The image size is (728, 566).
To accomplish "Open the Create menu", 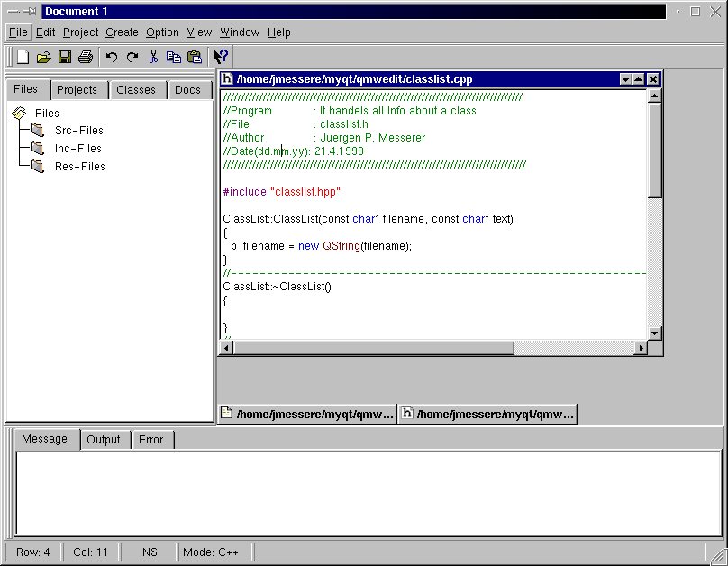I will click(x=122, y=32).
